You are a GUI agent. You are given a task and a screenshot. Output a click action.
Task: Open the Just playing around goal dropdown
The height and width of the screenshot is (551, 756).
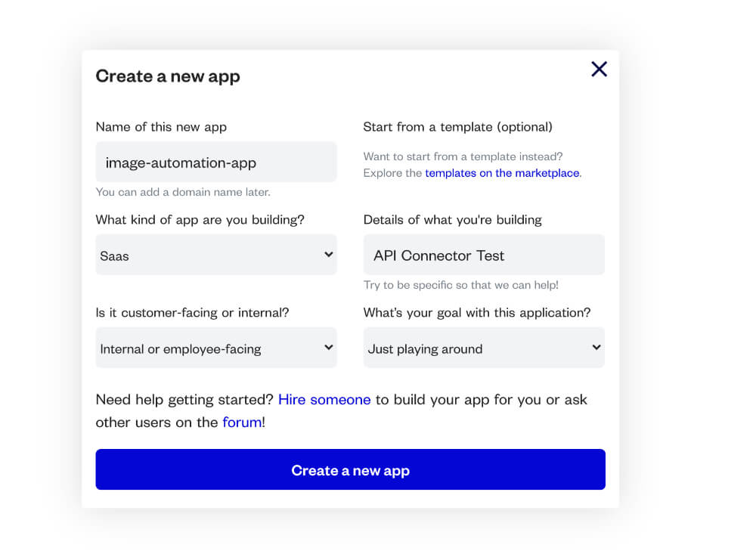coord(484,348)
